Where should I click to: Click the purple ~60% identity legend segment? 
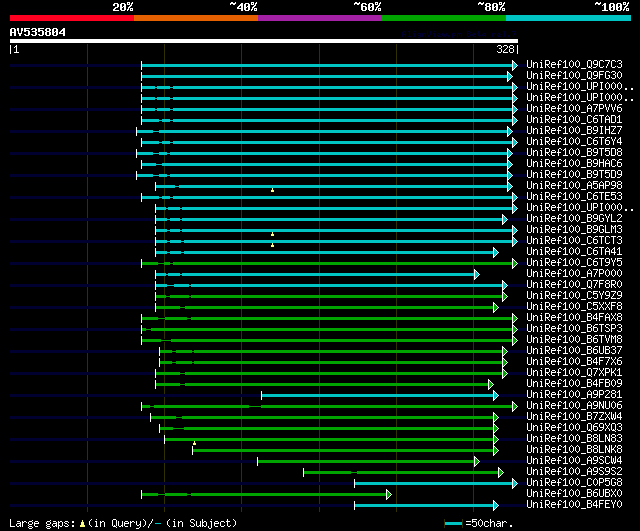pos(320,18)
